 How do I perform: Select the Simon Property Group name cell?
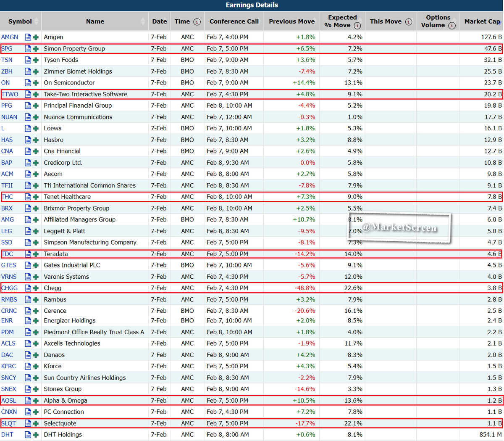click(74, 49)
